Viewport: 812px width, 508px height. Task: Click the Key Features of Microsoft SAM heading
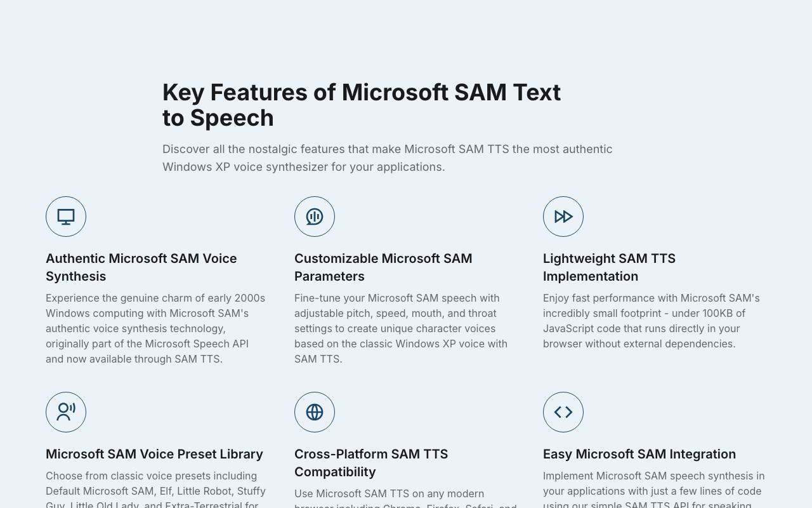coord(362,105)
